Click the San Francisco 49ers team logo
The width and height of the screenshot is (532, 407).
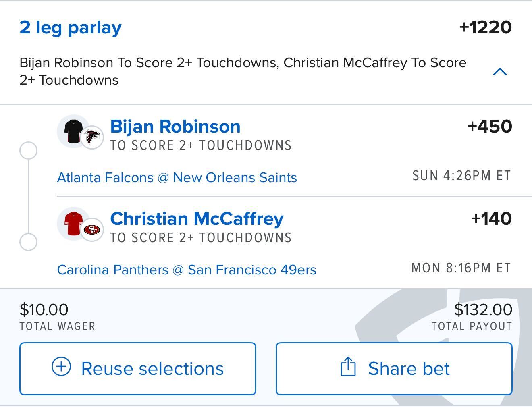(92, 230)
